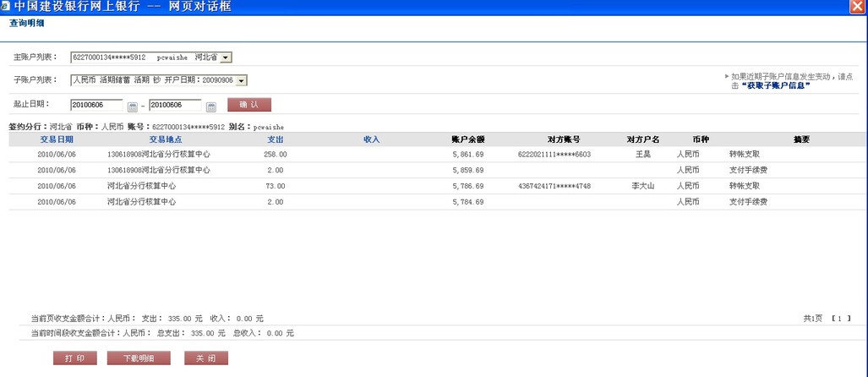
Task: Select the 258.00 transfer row to 王昊
Action: point(423,155)
